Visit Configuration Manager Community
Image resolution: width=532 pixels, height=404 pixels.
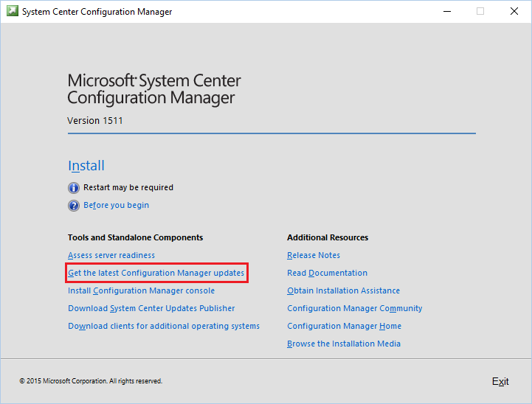click(355, 308)
